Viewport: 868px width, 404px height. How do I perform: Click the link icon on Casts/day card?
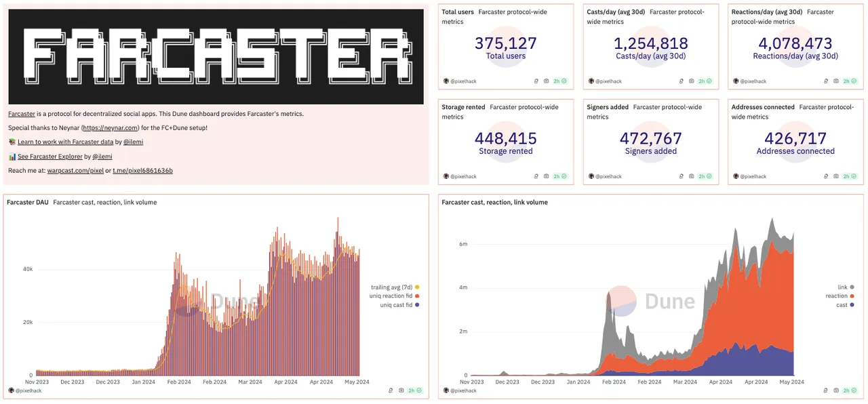point(682,81)
